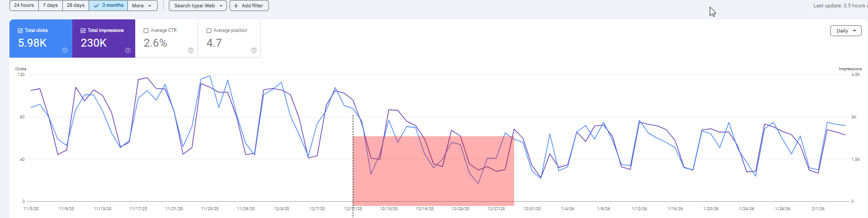
Task: Uncheck the Total impressions checkbox
Action: click(x=83, y=30)
